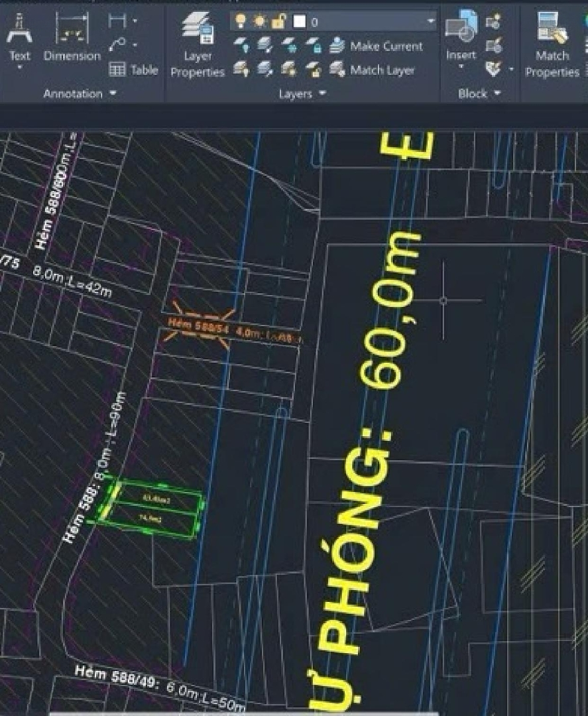This screenshot has height=716, width=588.
Task: Click the Match Layer button
Action: click(372, 70)
